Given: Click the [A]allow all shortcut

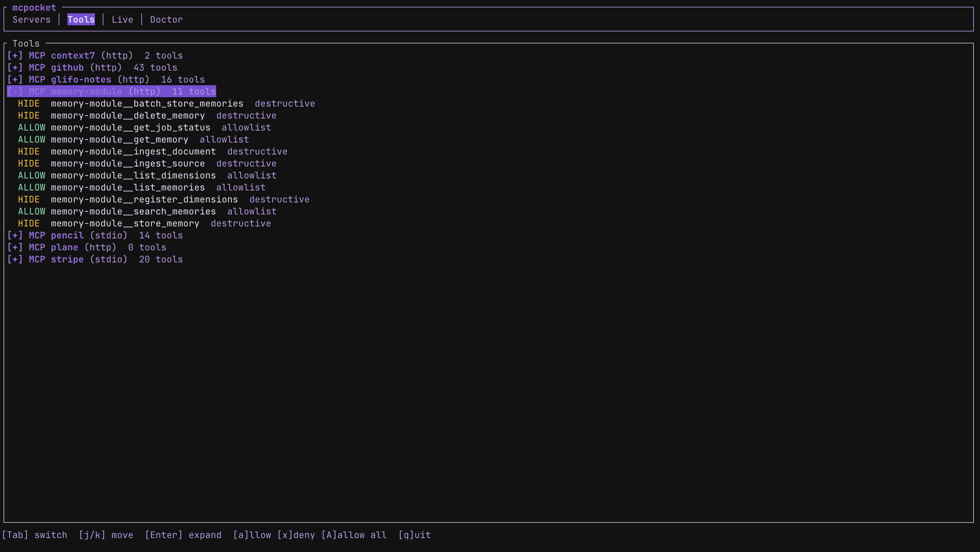Looking at the screenshot, I should (354, 535).
